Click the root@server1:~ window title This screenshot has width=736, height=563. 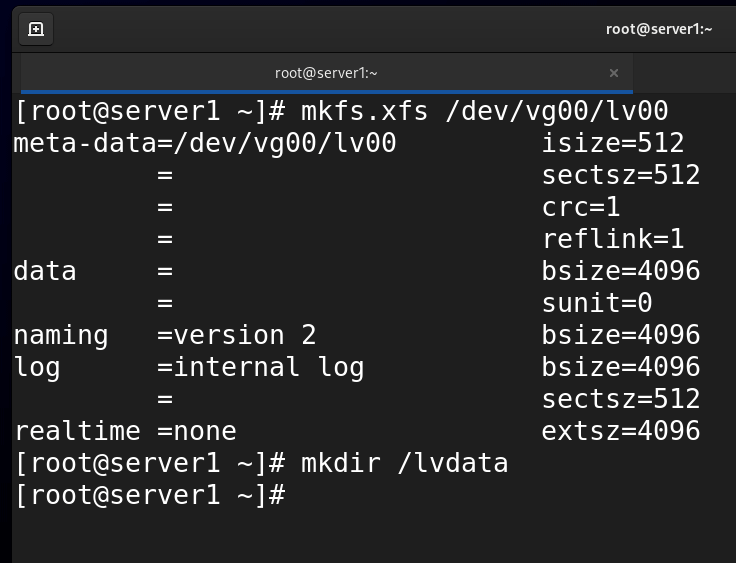(659, 29)
